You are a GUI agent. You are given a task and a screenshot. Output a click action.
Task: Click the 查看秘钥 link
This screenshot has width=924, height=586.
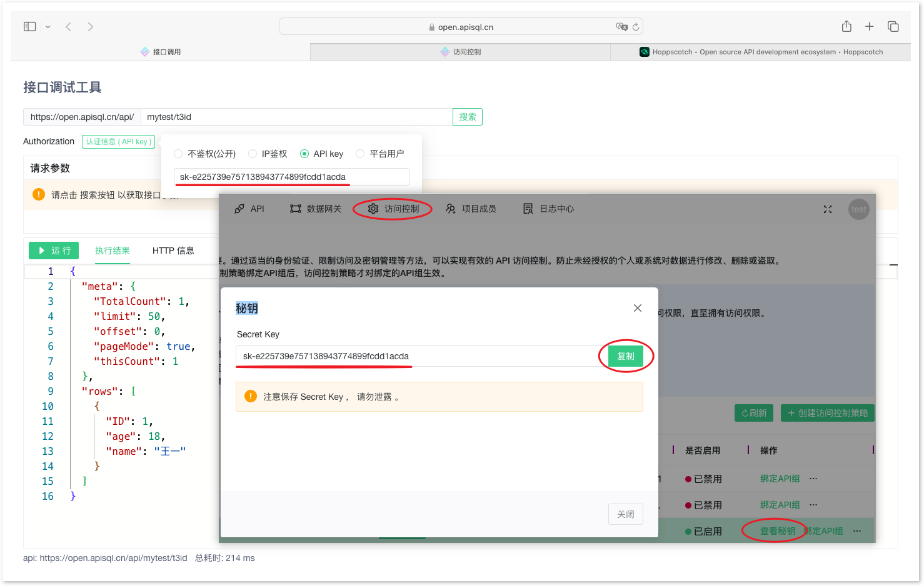778,531
